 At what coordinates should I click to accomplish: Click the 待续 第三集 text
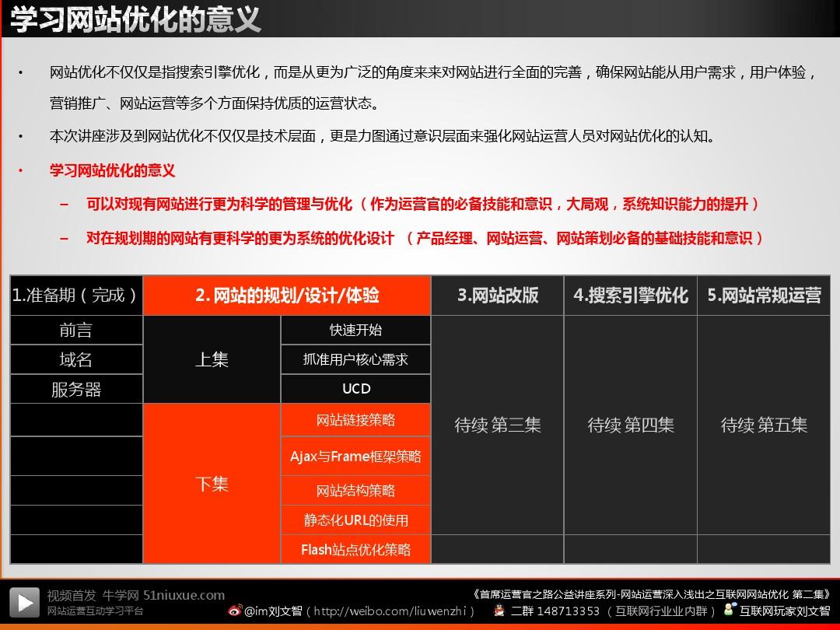tap(498, 425)
